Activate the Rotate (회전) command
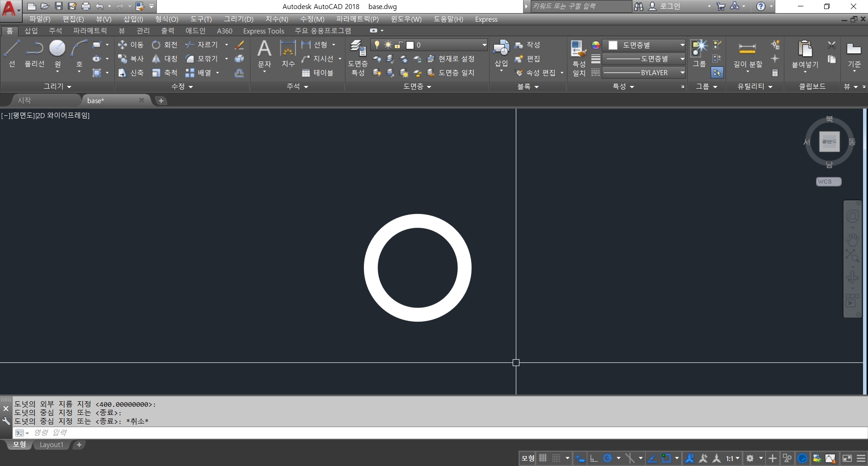The image size is (868, 466). pos(165,45)
